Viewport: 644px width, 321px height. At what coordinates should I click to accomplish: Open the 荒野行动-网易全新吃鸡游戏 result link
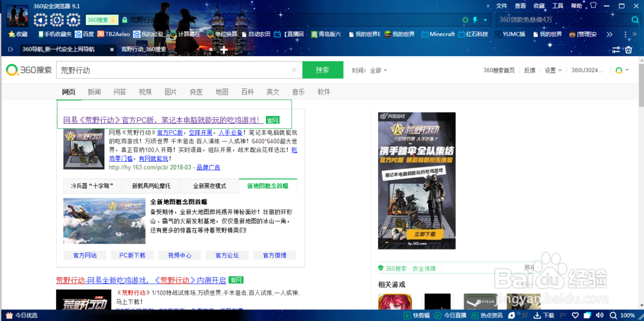pyautogui.click(x=141, y=280)
